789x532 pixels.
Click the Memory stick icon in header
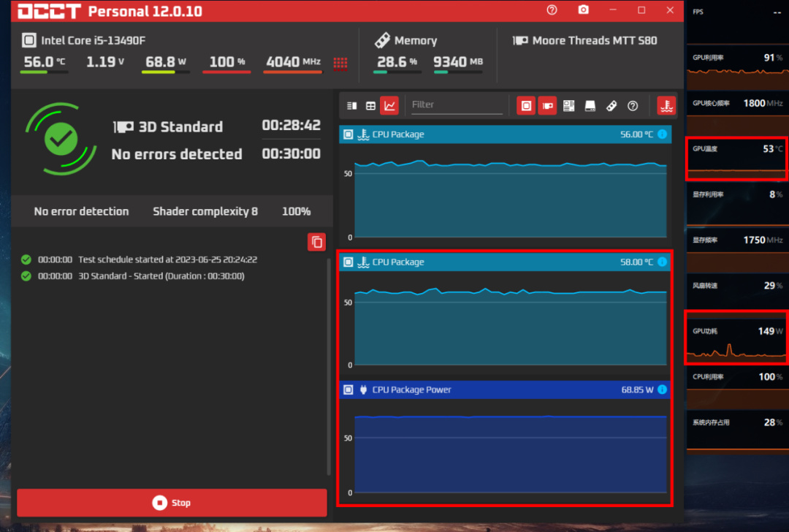pos(382,40)
